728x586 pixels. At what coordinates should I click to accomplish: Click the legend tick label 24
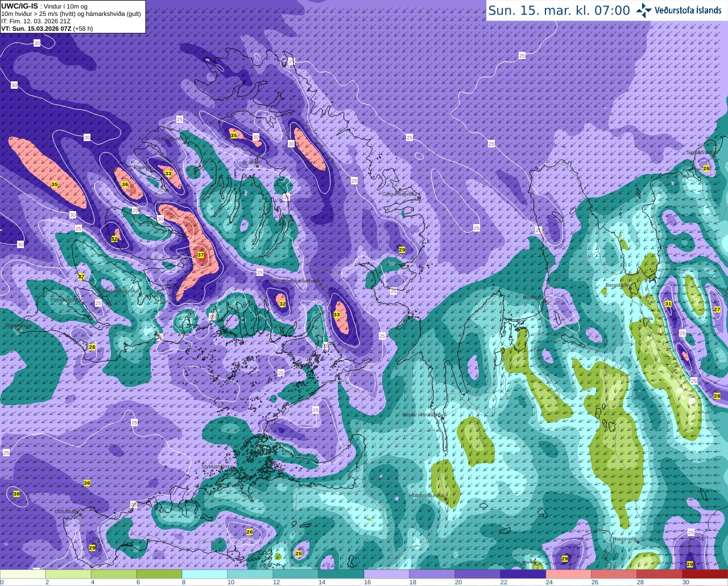pyautogui.click(x=549, y=582)
